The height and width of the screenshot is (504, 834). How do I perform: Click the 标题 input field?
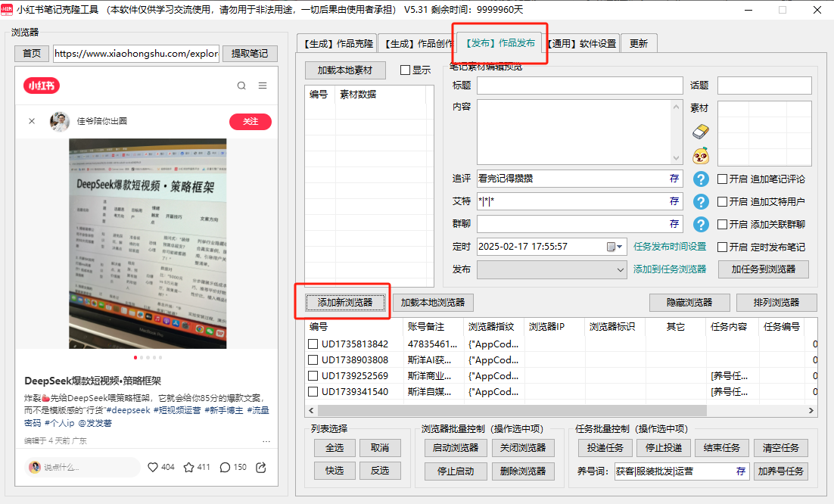coord(579,86)
